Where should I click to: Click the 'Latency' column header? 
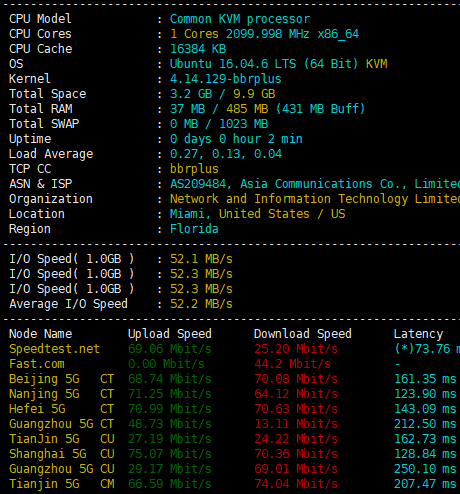coord(418,334)
